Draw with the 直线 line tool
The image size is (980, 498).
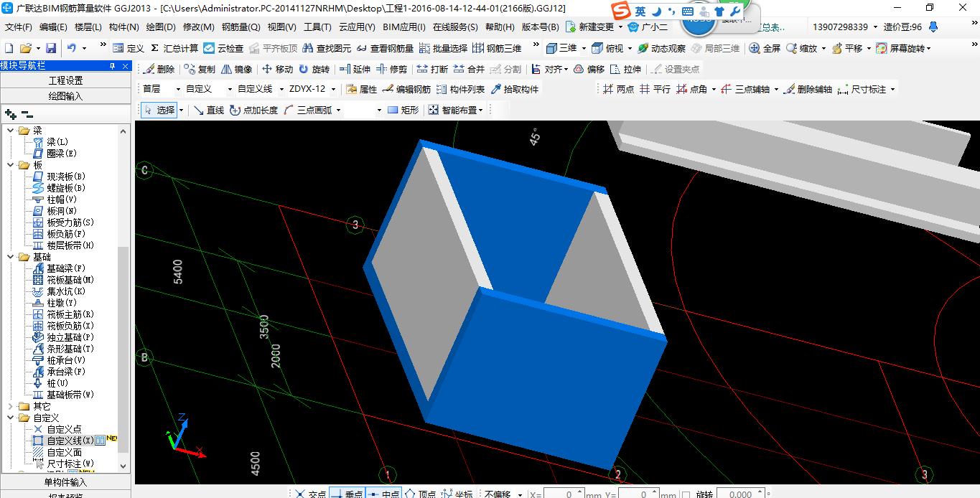[209, 110]
